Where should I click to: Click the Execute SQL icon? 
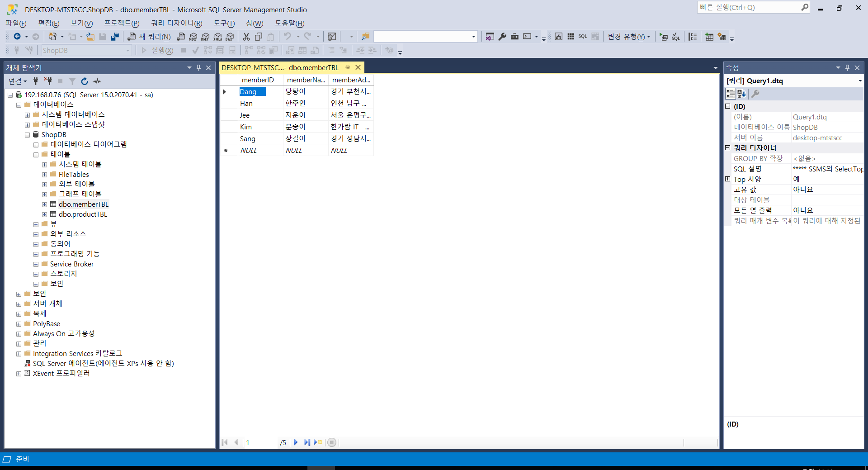click(664, 37)
